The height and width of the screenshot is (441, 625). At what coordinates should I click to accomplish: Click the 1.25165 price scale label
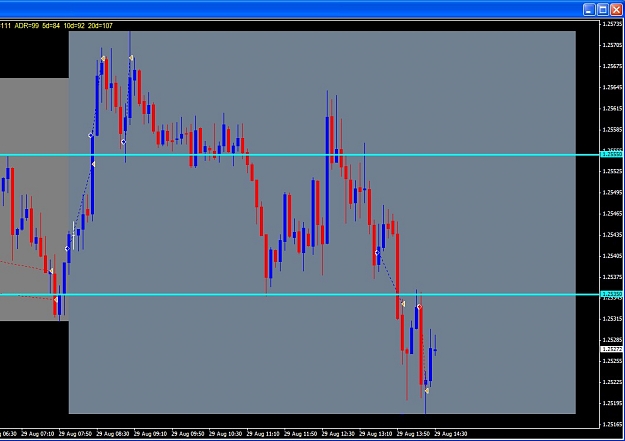click(x=612, y=424)
